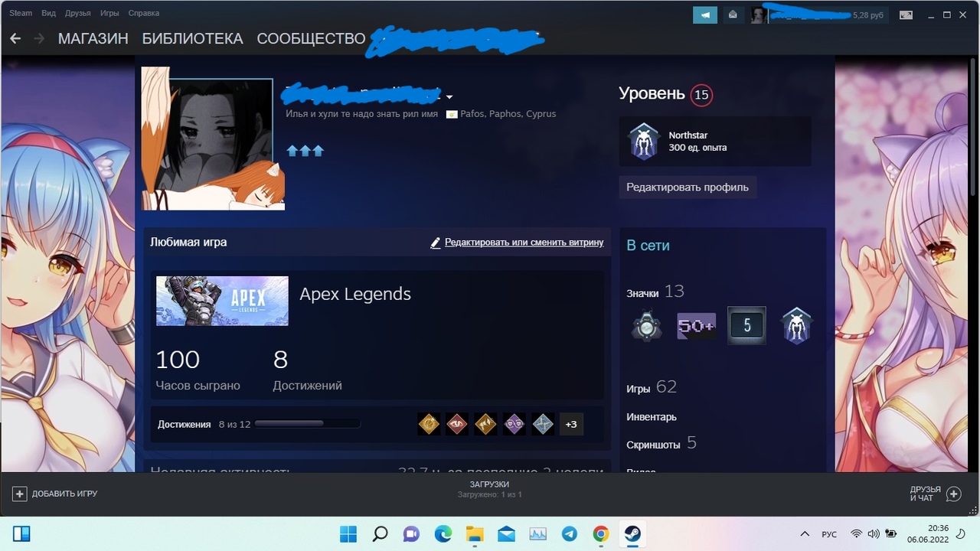
Task: Open File Explorer from the taskbar
Action: [x=475, y=533]
